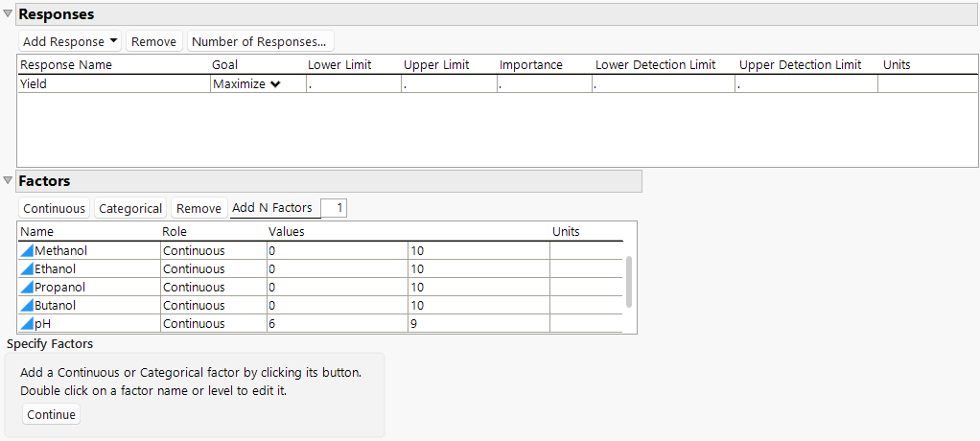
Task: Click the Factors Name column header
Action: pyautogui.click(x=36, y=232)
